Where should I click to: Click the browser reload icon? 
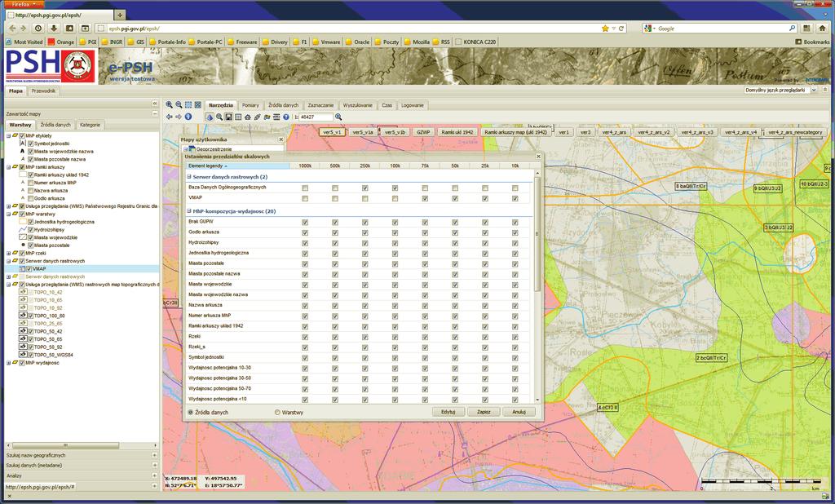click(x=621, y=29)
